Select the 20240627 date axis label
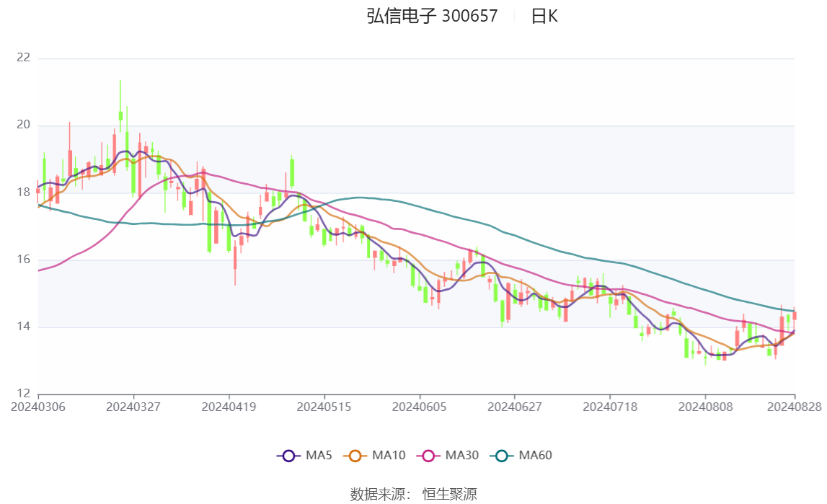Viewport: 827px width, 504px height. (x=515, y=407)
